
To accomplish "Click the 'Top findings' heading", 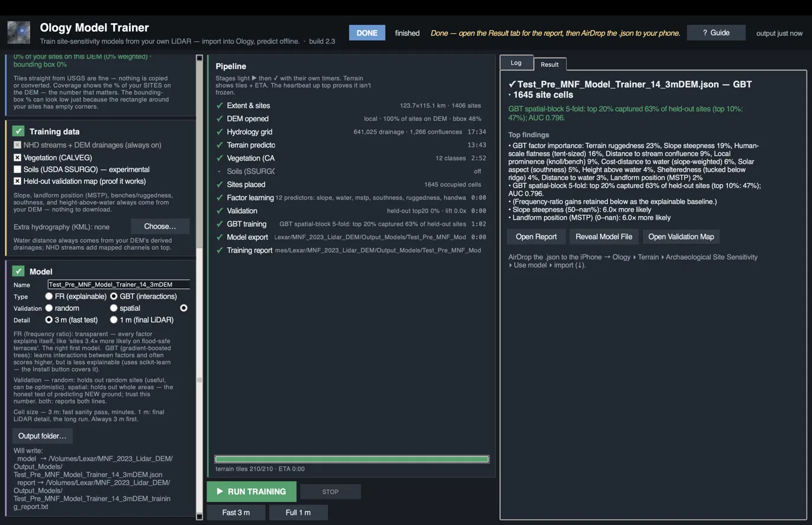I will tap(529, 135).
